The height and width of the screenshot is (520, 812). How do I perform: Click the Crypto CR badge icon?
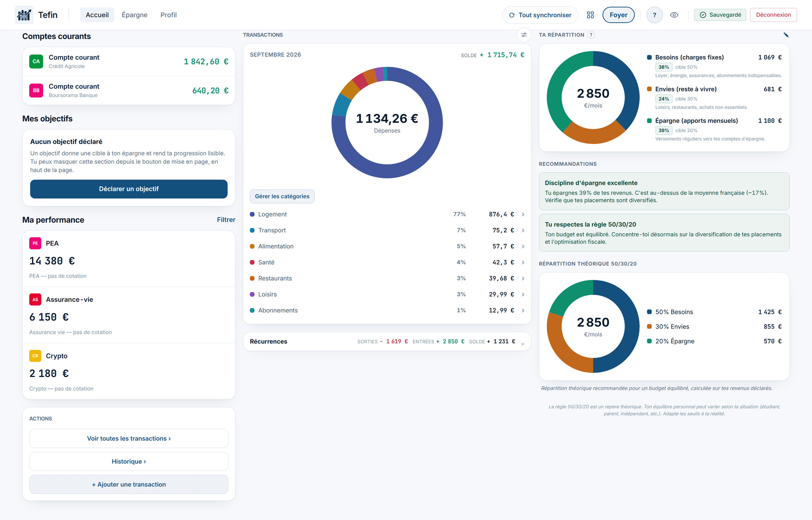pos(35,356)
